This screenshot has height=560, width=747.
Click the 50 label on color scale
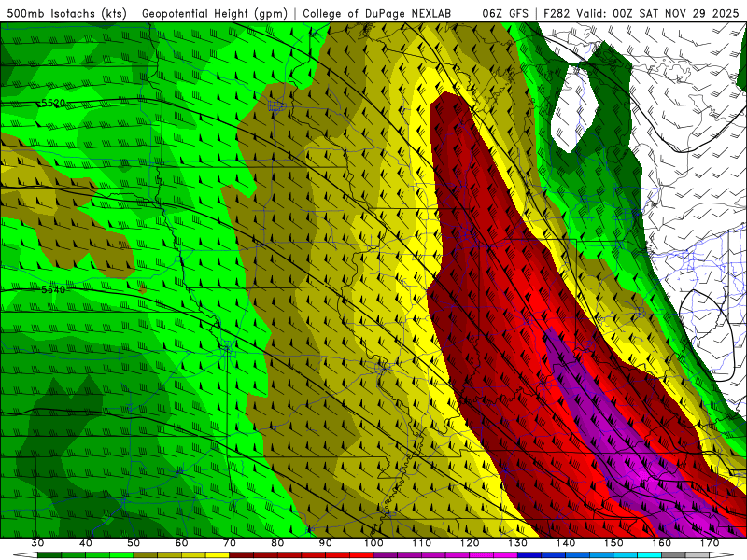pos(134,543)
